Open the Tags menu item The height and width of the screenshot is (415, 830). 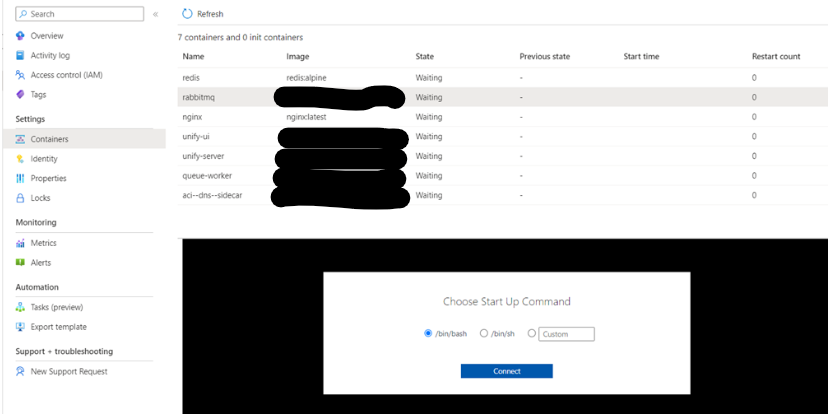pyautogui.click(x=38, y=95)
